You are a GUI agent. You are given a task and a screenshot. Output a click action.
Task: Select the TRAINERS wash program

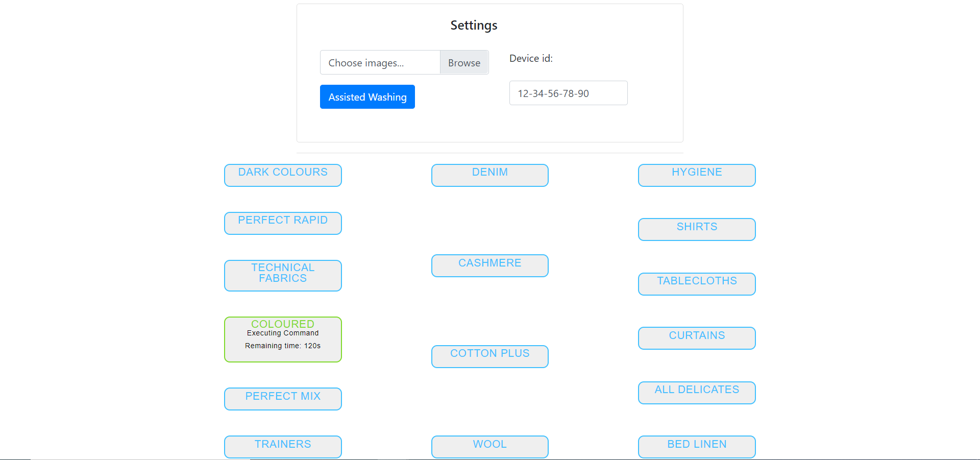tap(282, 447)
